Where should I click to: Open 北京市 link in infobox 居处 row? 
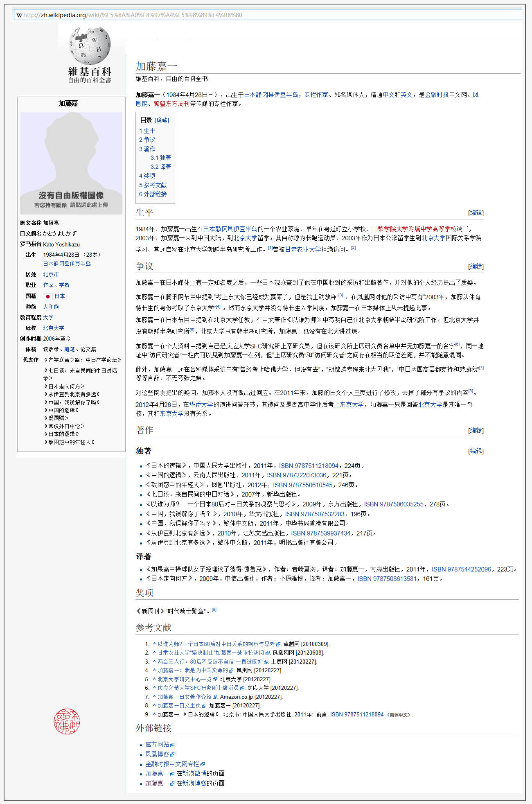click(x=51, y=274)
